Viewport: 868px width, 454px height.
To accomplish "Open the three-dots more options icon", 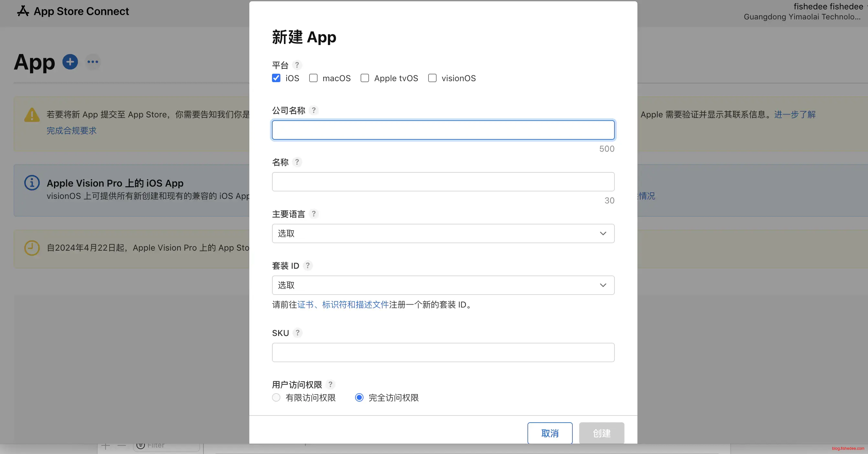I will point(93,62).
